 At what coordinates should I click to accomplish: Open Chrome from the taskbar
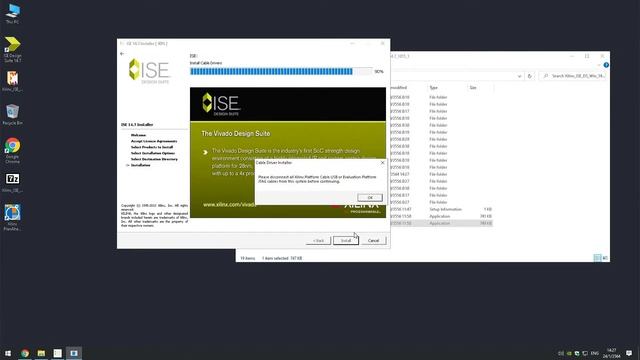coord(25,353)
